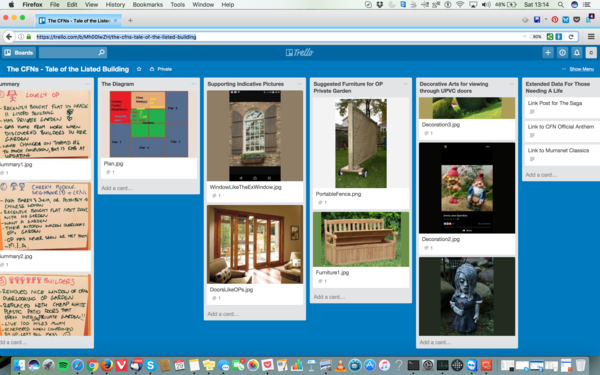This screenshot has height=375, width=600.
Task: Open the Link Post for The Saga card
Action: tap(561, 107)
